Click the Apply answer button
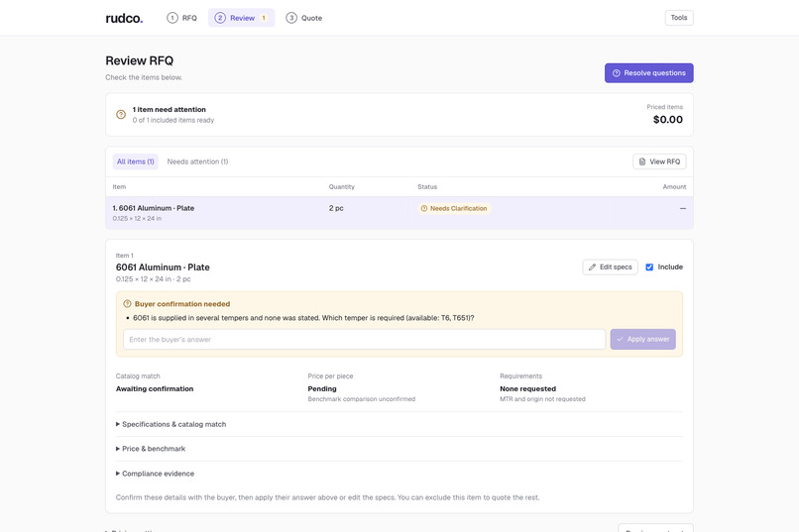The width and height of the screenshot is (799, 532). tap(642, 339)
